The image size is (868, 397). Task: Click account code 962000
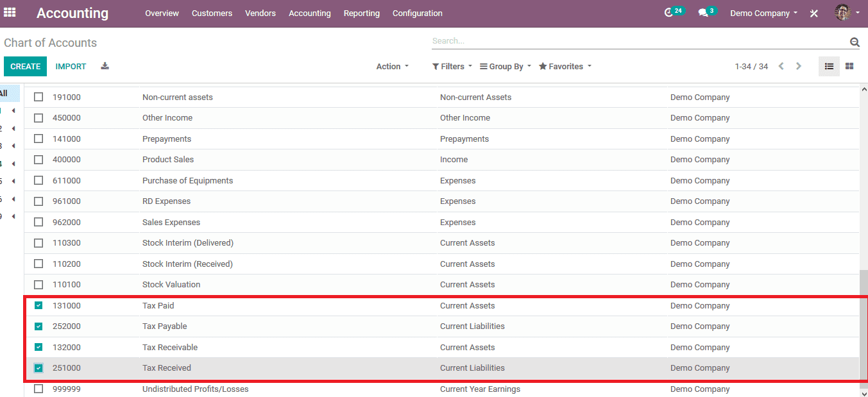(x=67, y=222)
